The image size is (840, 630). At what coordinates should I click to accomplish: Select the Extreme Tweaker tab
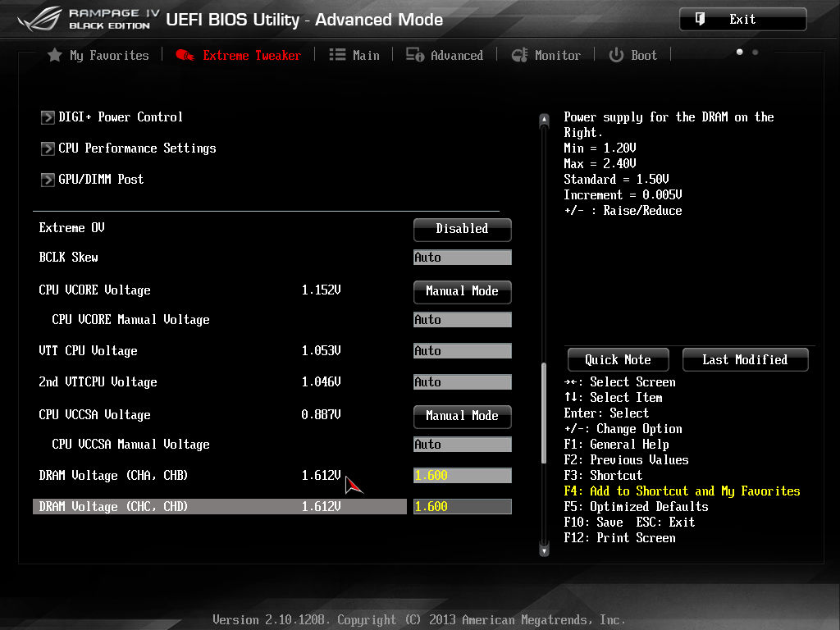coord(239,55)
